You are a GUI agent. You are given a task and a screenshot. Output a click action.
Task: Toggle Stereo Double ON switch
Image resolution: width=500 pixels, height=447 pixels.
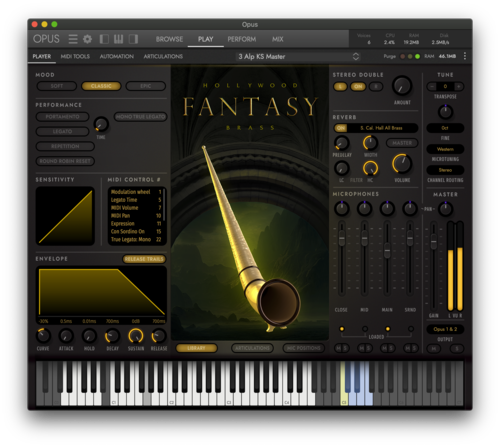(358, 87)
